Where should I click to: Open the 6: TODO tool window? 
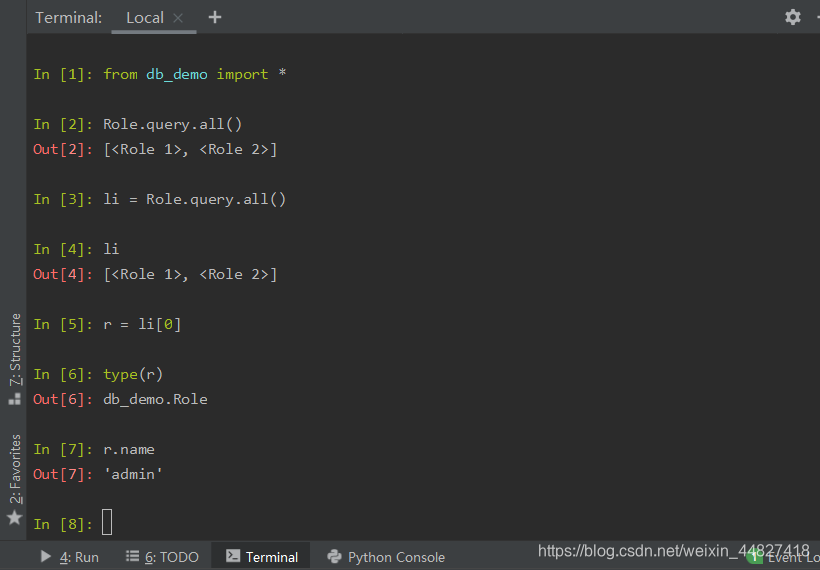click(162, 557)
